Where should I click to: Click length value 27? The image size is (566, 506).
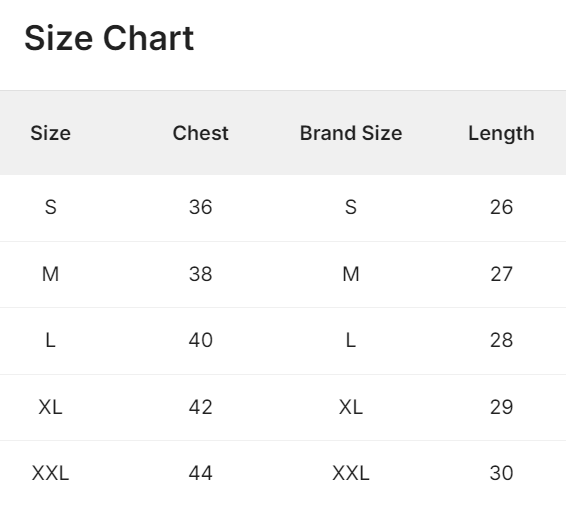(501, 274)
